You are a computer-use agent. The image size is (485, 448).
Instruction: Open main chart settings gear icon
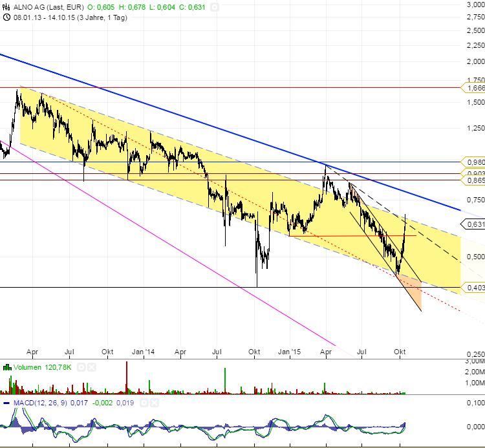point(214,7)
